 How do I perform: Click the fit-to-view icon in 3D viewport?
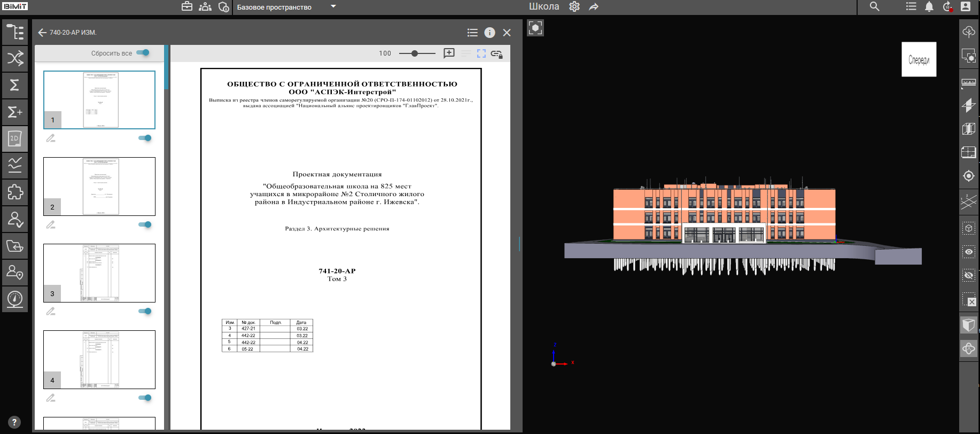[535, 28]
